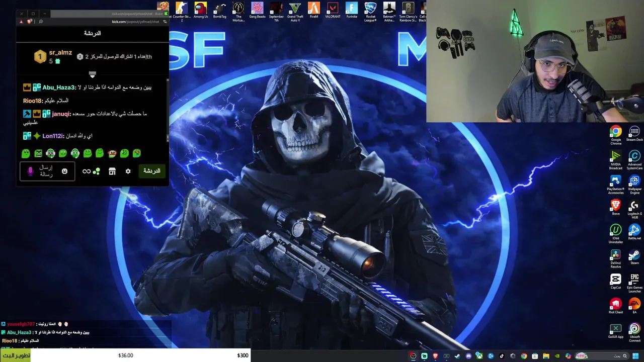The width and height of the screenshot is (644, 362).
Task: Open the Kick chat shop icon
Action: click(112, 171)
